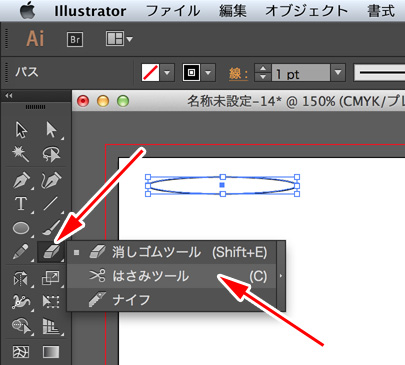This screenshot has width=405, height=365.
Task: Choose 消しゴムツール from the flyout
Action: [172, 252]
